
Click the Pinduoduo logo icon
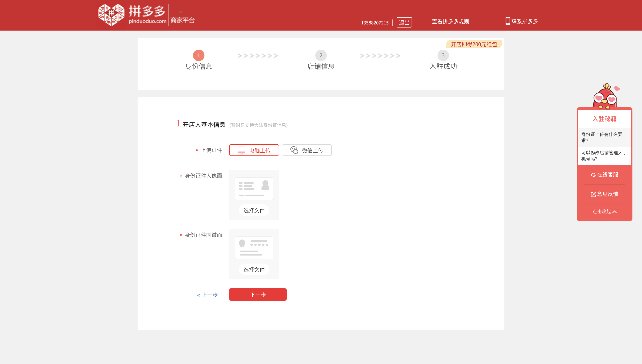pos(111,15)
